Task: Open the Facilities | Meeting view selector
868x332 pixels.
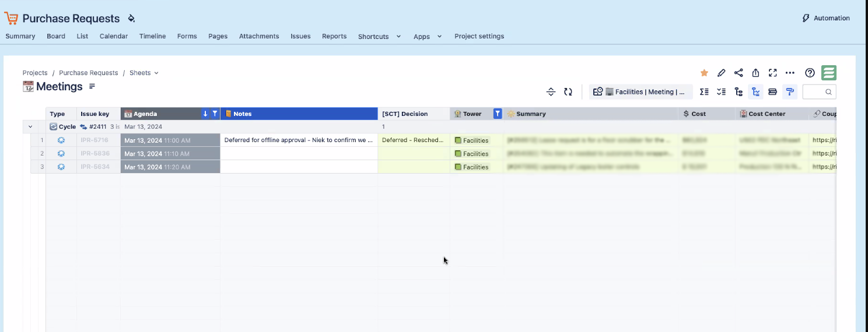Action: point(641,91)
